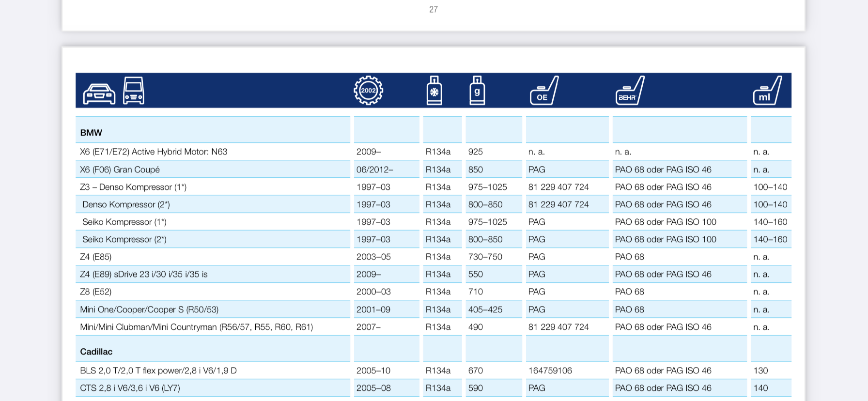Click page number 27
This screenshot has height=401, width=868.
click(433, 9)
